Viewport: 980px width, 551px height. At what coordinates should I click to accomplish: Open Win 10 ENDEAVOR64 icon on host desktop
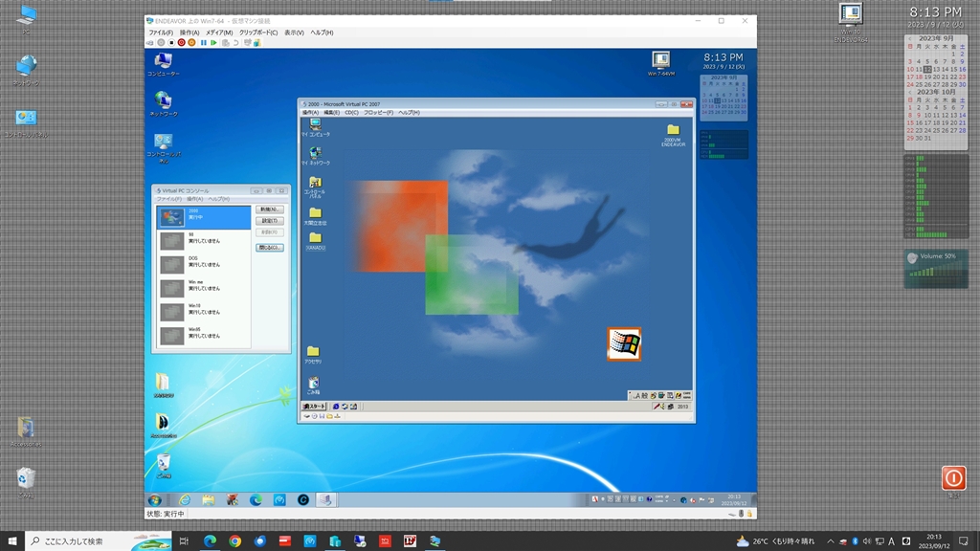coord(851,23)
